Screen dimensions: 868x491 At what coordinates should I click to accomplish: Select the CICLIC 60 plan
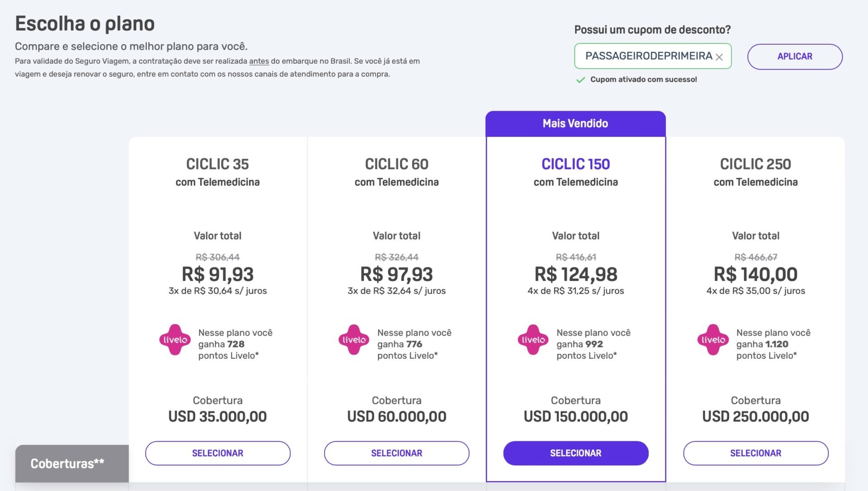(x=396, y=453)
